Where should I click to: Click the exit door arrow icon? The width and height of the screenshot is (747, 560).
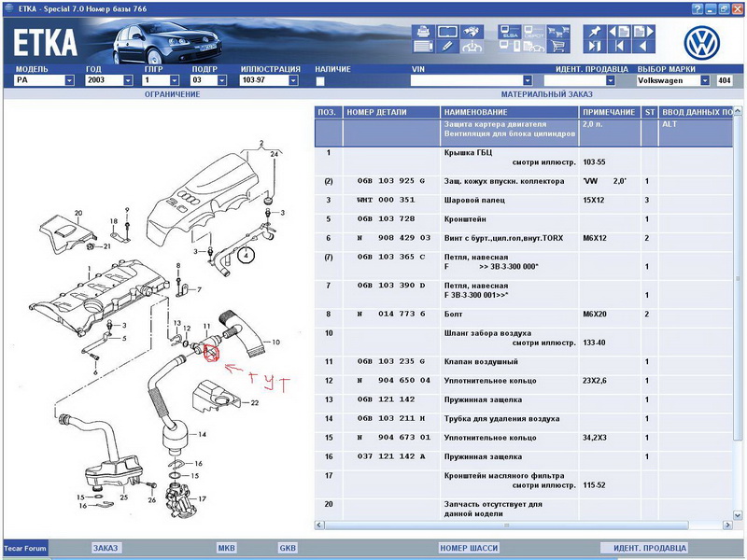click(x=595, y=46)
